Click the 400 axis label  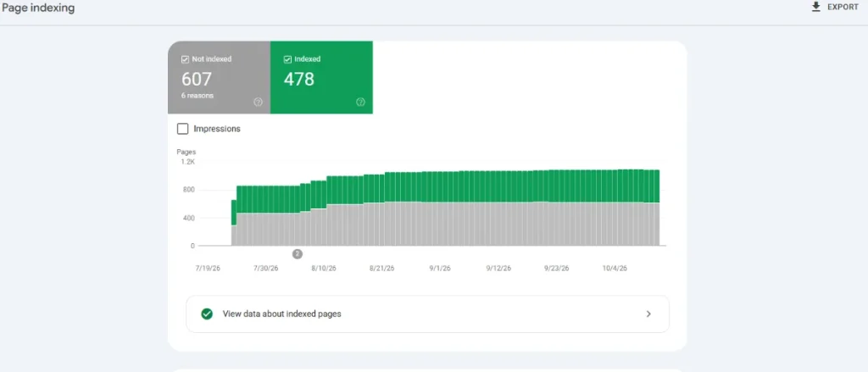coord(189,218)
